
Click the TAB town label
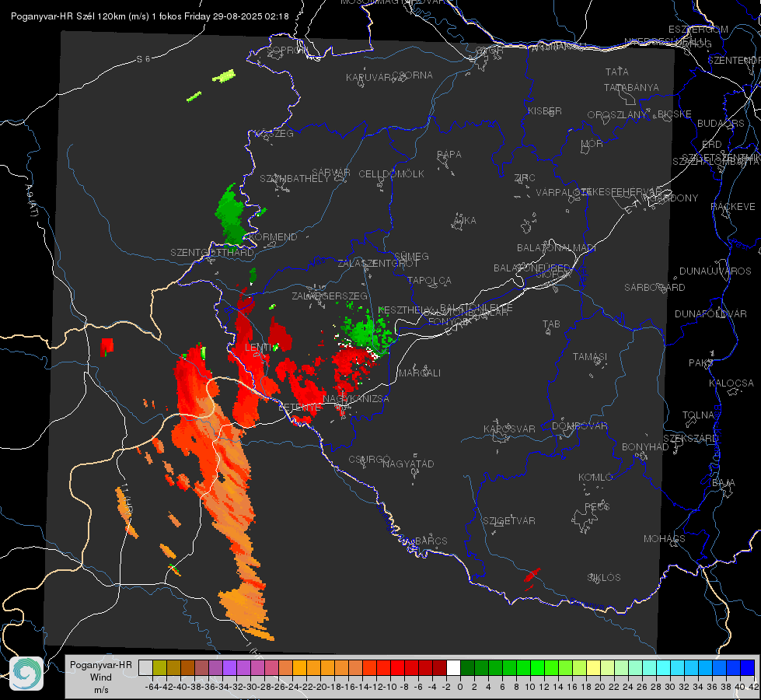coord(551,324)
